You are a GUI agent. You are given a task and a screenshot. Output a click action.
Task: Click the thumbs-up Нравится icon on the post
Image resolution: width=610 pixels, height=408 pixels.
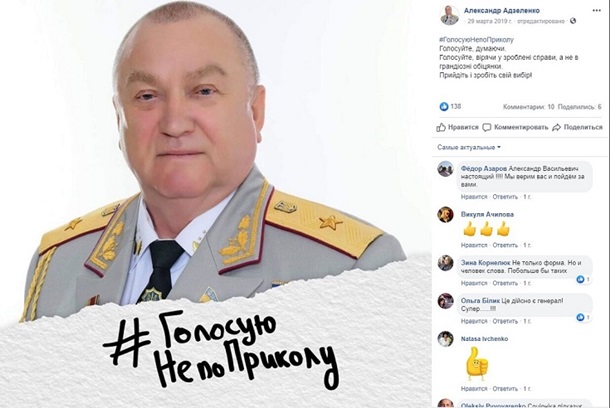(x=441, y=127)
